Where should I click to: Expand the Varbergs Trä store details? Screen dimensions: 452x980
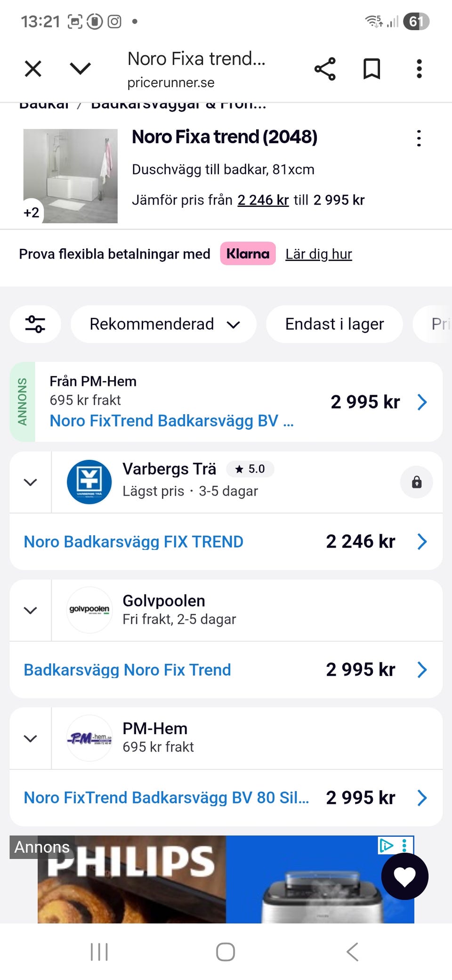tap(31, 482)
